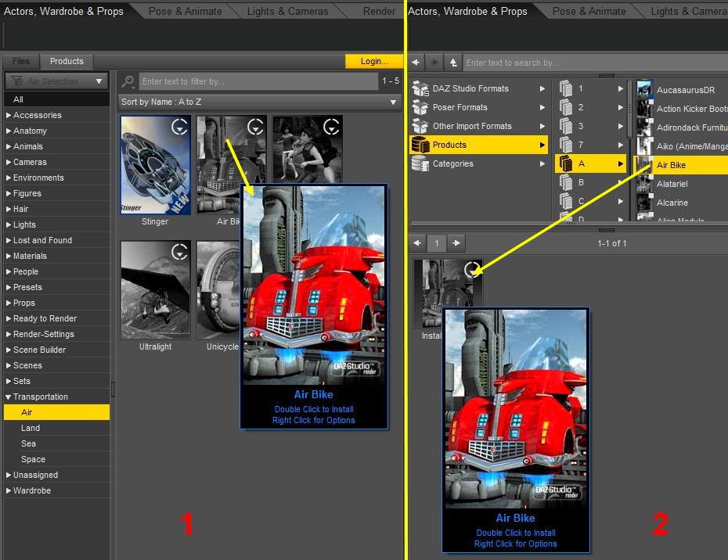Select Adirondack Furniture in the product list
This screenshot has width=728, height=560.
682,127
